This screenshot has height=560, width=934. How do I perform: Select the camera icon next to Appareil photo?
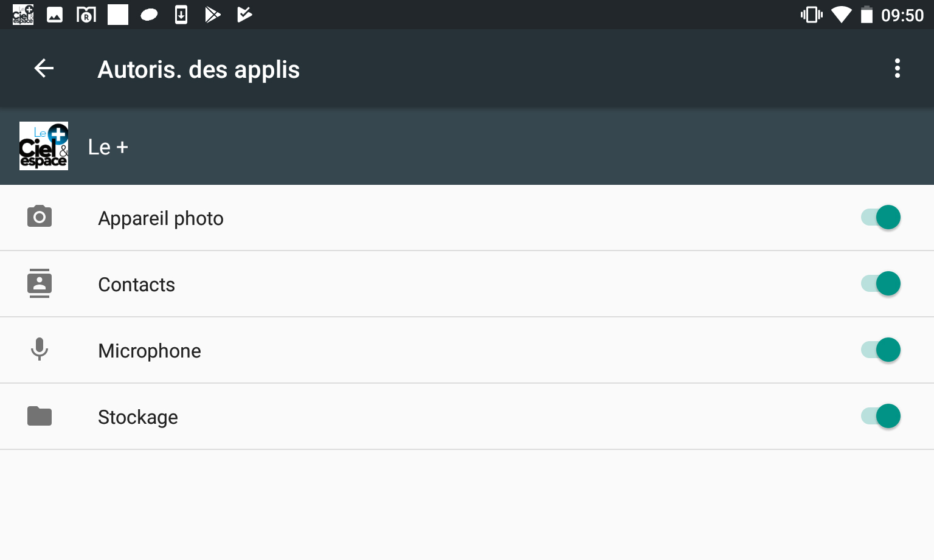[x=39, y=217]
